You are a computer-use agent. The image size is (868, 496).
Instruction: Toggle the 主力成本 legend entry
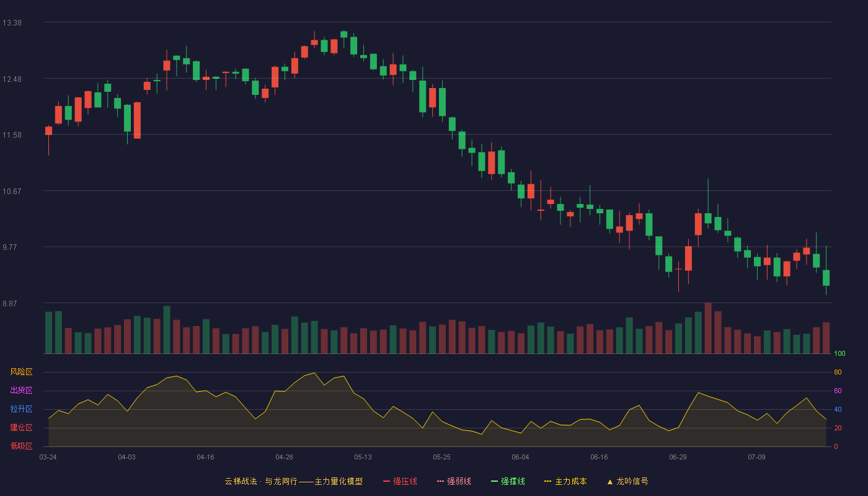point(565,481)
